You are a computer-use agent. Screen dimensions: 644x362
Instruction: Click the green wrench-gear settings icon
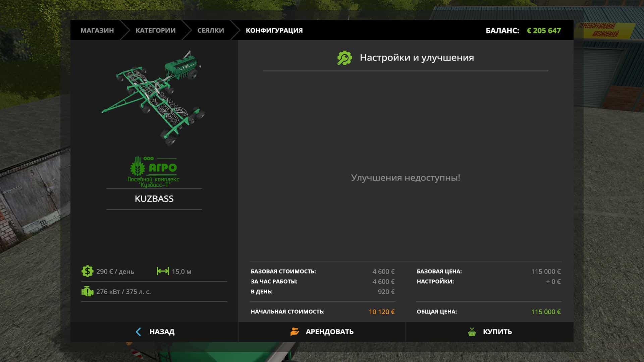(344, 58)
